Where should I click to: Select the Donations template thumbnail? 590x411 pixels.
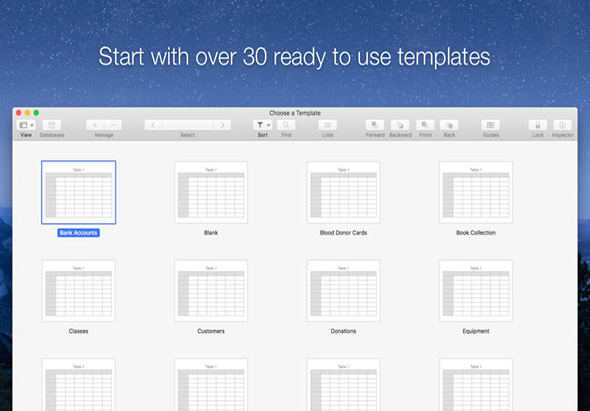coord(344,291)
